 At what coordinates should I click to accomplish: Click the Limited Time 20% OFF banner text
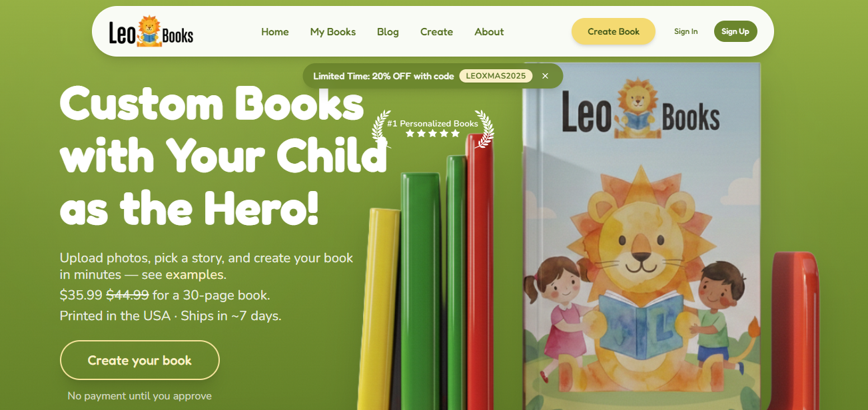pos(384,76)
